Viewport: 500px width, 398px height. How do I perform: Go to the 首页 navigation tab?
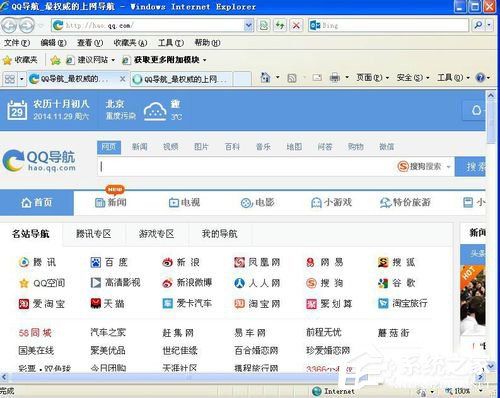click(37, 203)
